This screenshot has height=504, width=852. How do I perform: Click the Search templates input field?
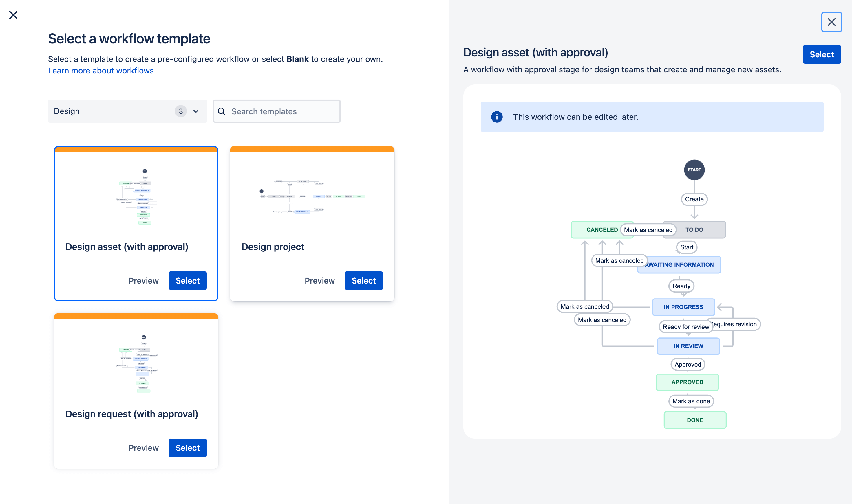coord(277,111)
